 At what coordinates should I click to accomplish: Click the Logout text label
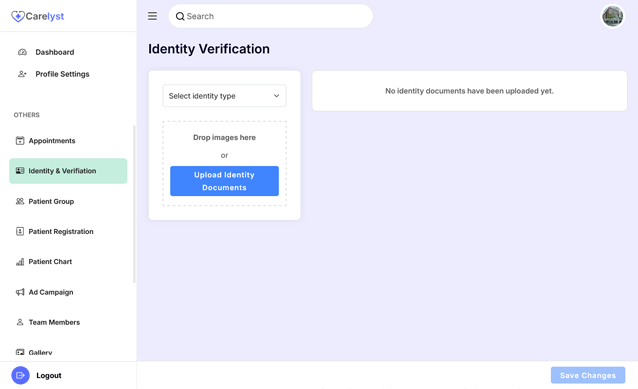49,375
